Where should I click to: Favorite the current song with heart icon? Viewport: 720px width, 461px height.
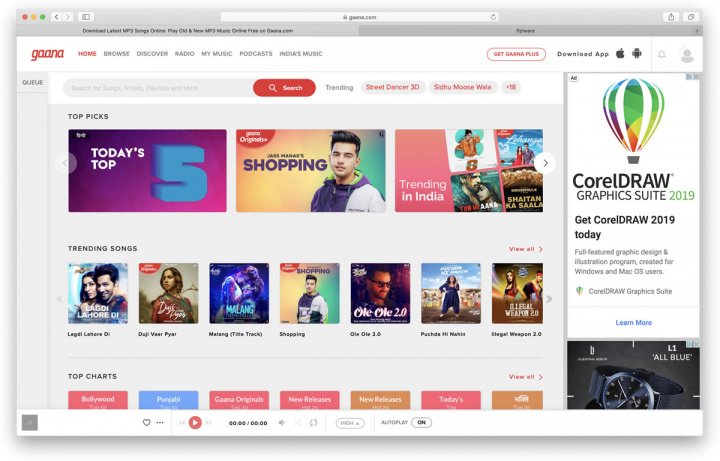coord(146,422)
